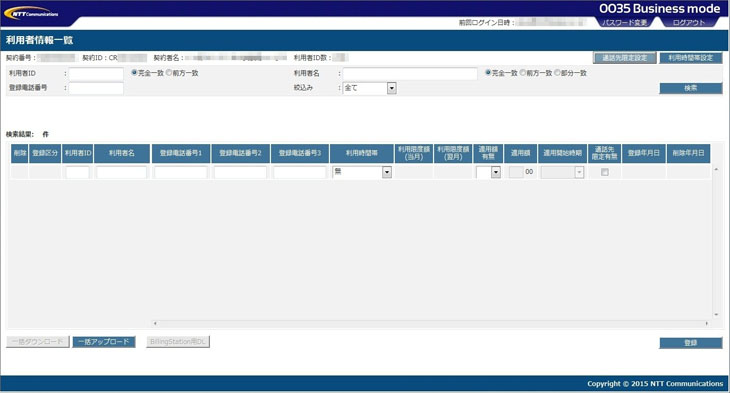Open the 適用額有無 dropdown in the row

pyautogui.click(x=488, y=172)
